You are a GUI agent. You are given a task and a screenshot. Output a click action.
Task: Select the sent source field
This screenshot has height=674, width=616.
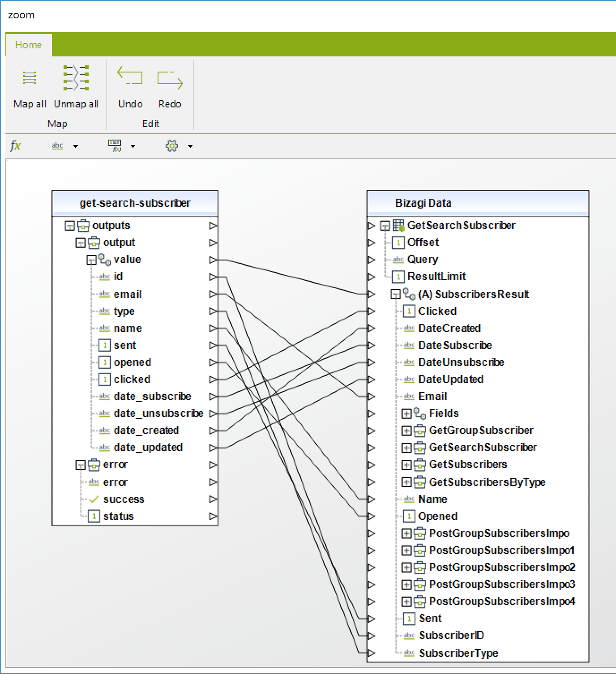click(x=125, y=345)
